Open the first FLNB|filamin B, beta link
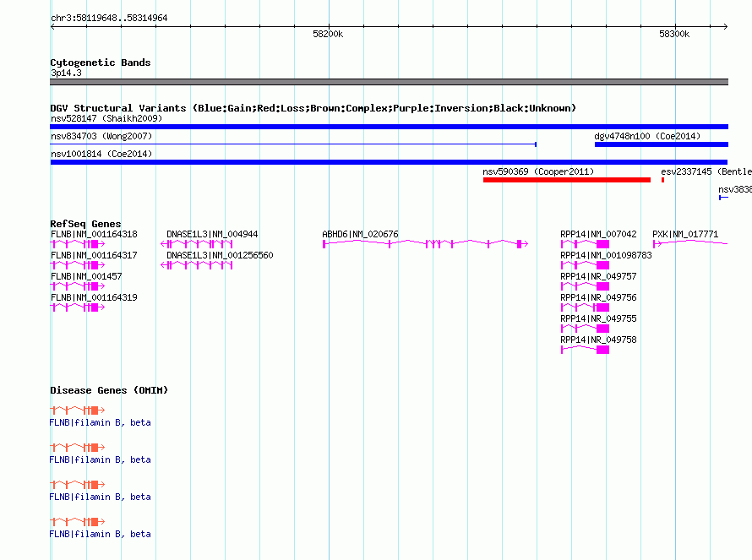752x560 pixels. (100, 422)
